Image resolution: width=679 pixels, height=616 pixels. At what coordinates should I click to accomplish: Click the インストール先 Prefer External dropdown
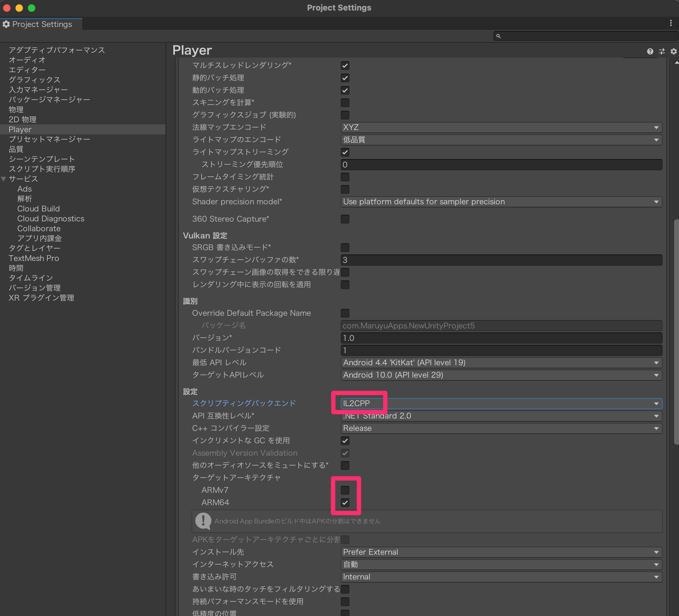(500, 552)
